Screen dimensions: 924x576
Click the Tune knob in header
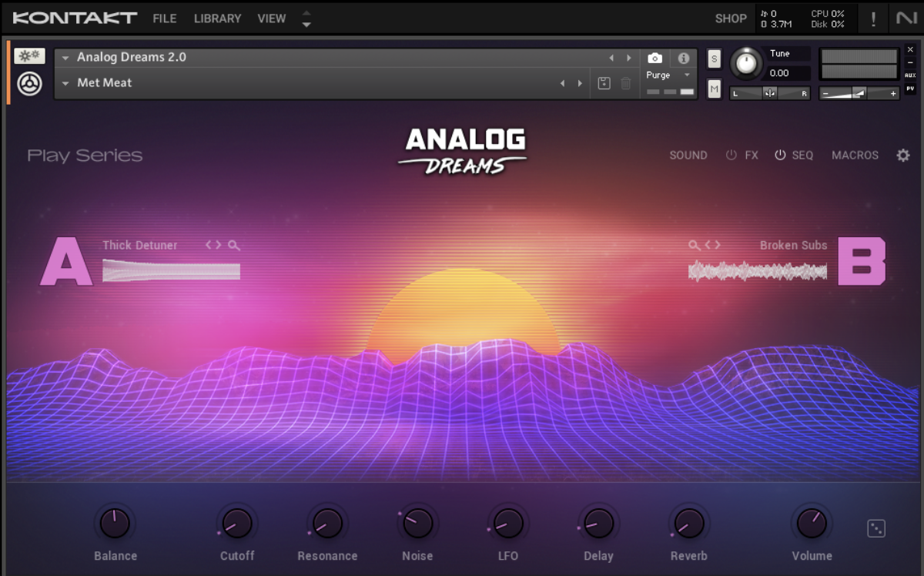(x=745, y=63)
